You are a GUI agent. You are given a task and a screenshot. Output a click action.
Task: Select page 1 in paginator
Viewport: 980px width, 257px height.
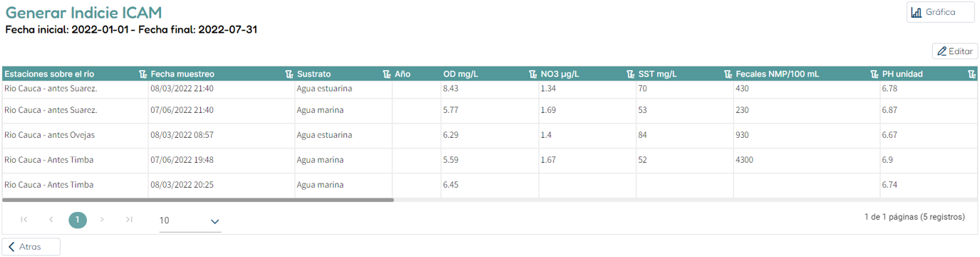[x=78, y=220]
